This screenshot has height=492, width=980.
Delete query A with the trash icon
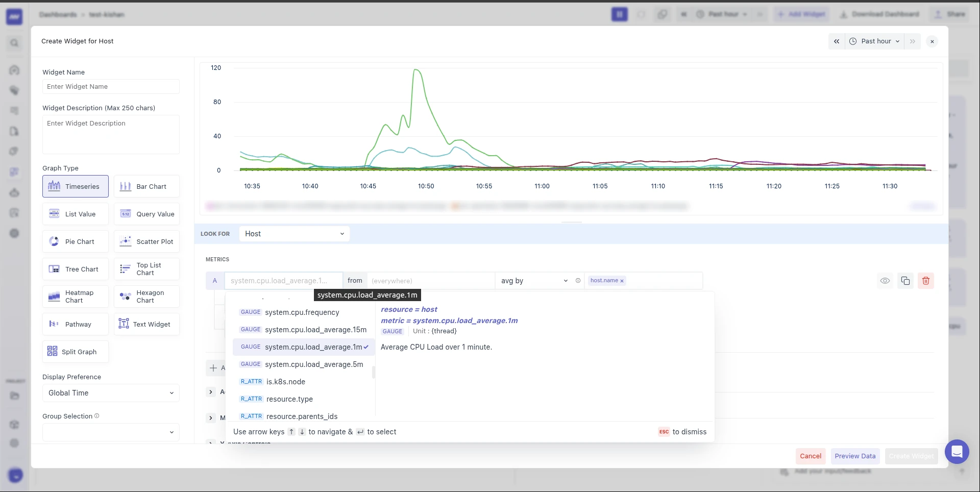(926, 281)
